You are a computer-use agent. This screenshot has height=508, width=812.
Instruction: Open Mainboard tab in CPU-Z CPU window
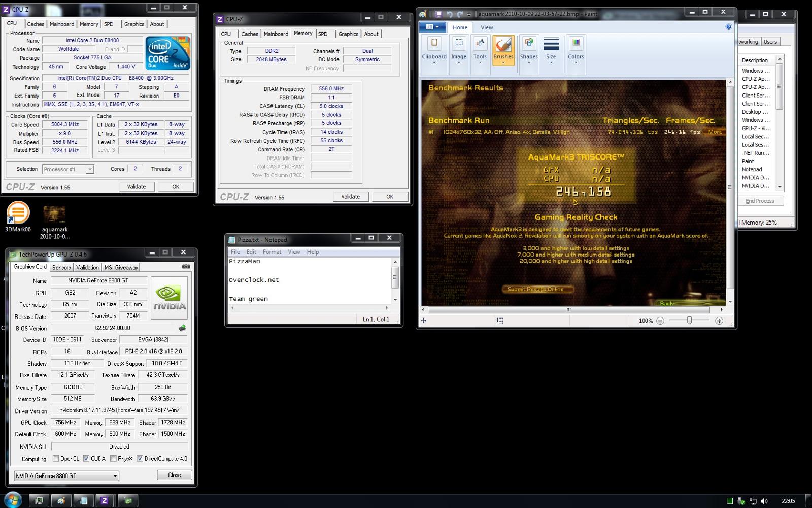[62, 24]
